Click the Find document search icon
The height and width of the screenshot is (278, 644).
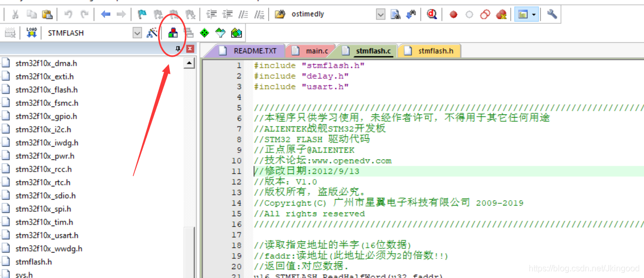[395, 14]
